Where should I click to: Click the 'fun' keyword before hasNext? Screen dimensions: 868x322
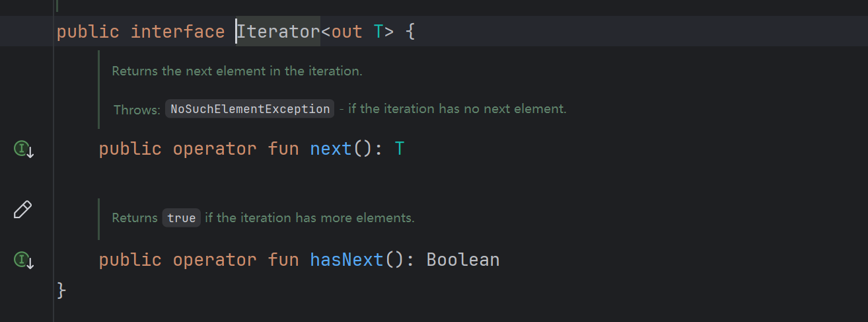point(283,259)
